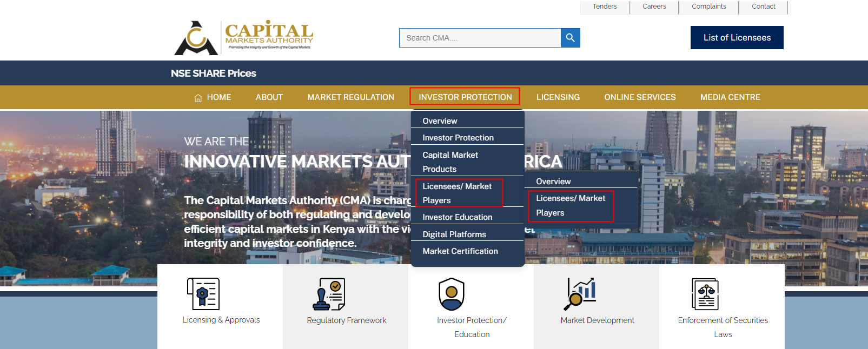The image size is (868, 349).
Task: Open the Market Development text link
Action: coord(598,320)
